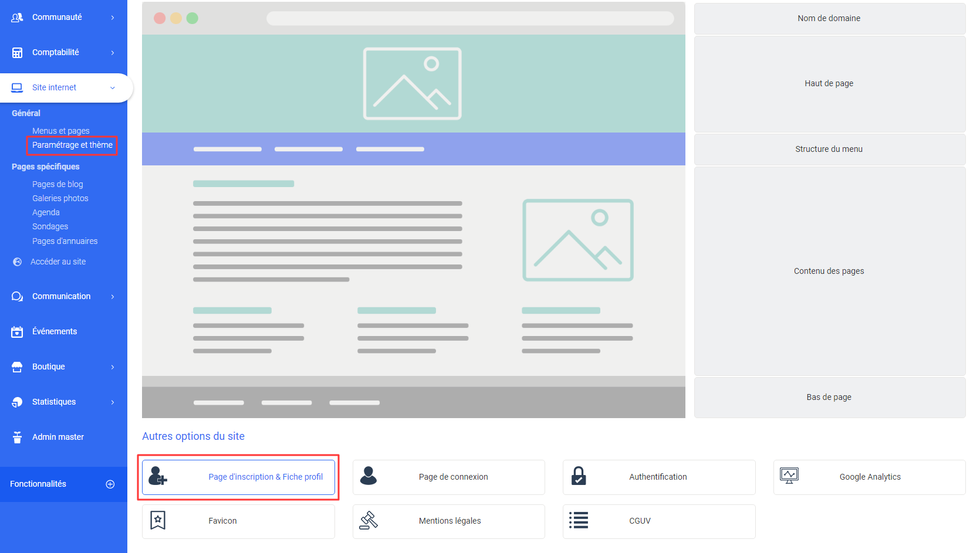Click the Événements calendar icon
This screenshot has width=980, height=553.
click(x=17, y=332)
